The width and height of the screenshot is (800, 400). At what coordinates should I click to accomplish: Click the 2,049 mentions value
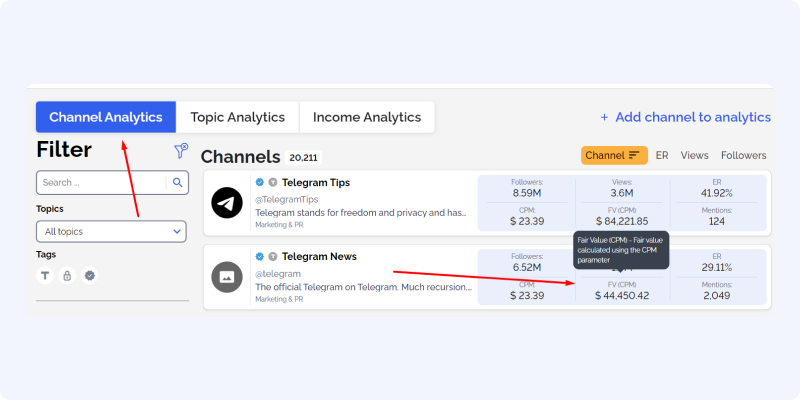[x=717, y=296]
